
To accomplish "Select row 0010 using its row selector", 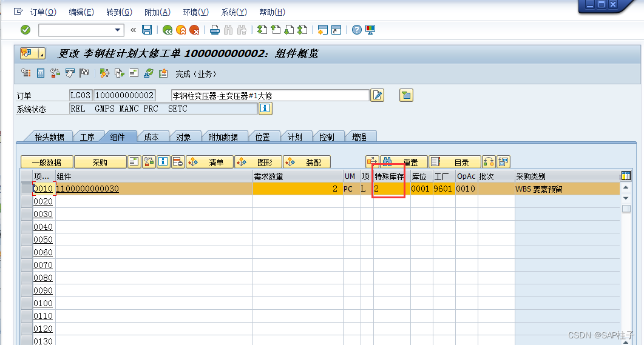I will click(27, 189).
